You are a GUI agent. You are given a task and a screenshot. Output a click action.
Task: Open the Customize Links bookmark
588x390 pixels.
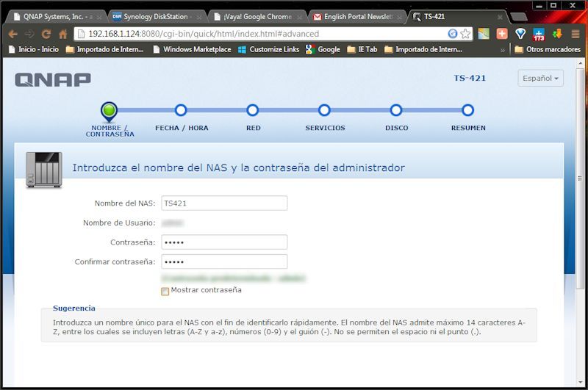pos(268,49)
